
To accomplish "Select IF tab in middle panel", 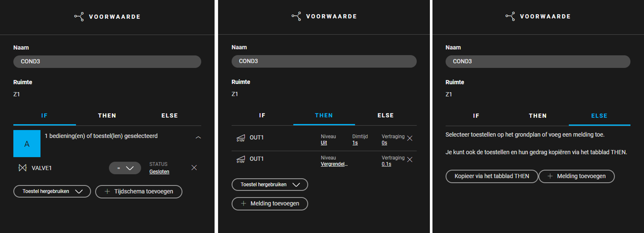I will click(262, 115).
